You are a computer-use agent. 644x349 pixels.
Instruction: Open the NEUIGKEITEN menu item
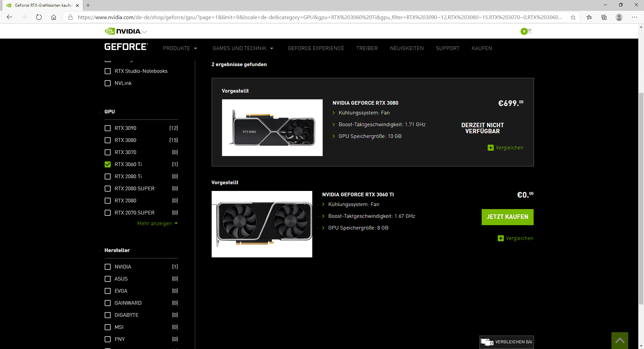[x=407, y=48]
